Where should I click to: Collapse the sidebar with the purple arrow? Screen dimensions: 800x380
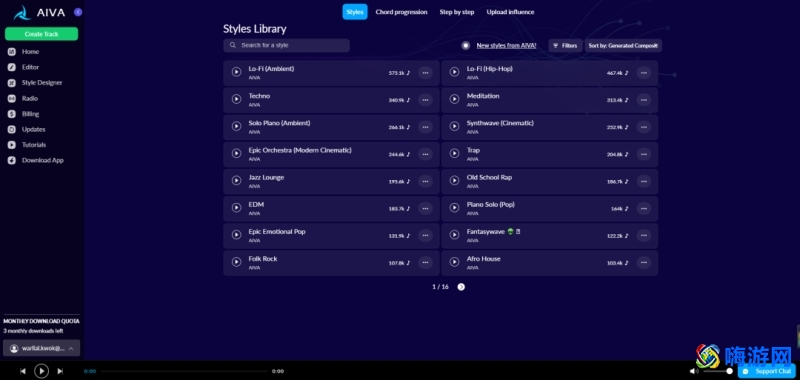pos(78,12)
